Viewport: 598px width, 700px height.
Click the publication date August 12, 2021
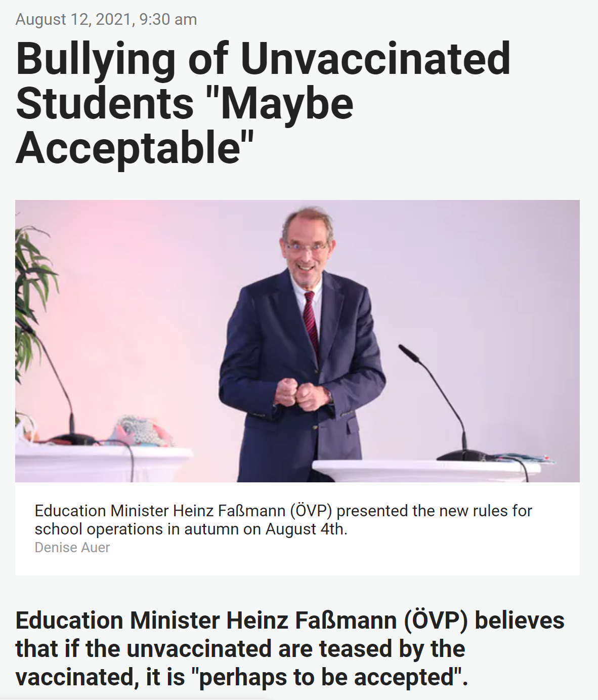point(74,19)
